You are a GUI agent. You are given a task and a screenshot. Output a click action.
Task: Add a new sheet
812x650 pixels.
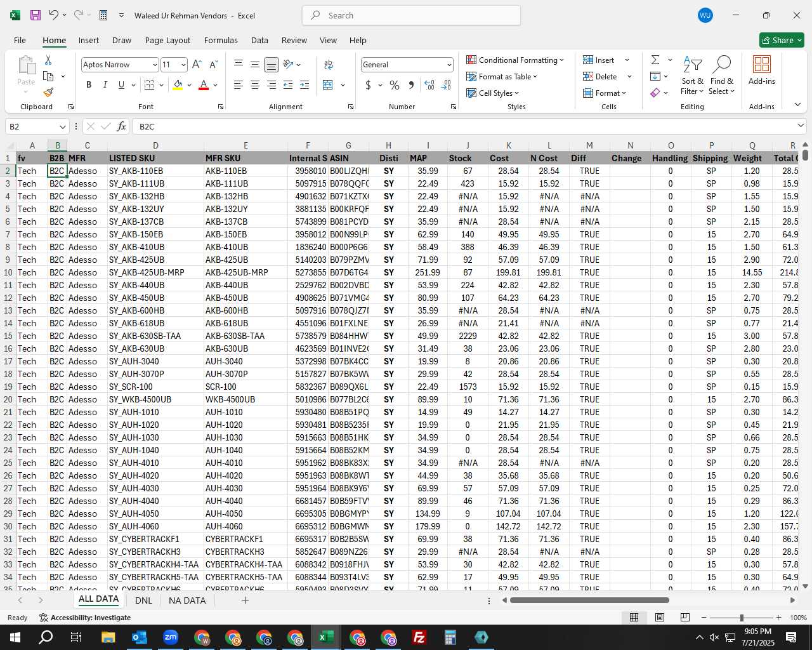pyautogui.click(x=245, y=600)
